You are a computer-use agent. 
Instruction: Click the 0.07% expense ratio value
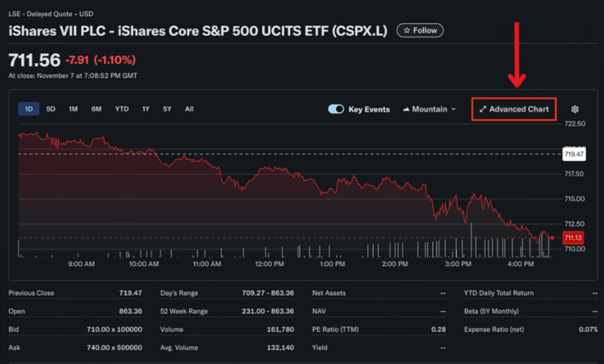[x=588, y=330]
